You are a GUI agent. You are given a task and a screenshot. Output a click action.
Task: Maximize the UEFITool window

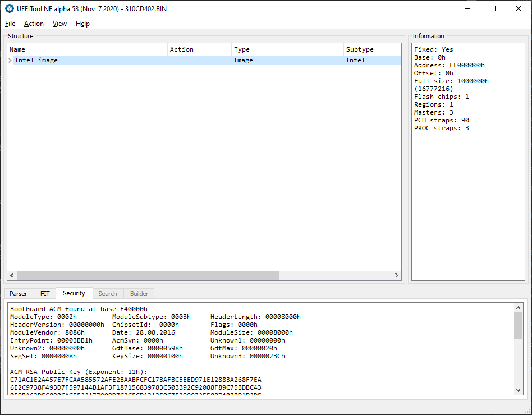[x=493, y=9]
